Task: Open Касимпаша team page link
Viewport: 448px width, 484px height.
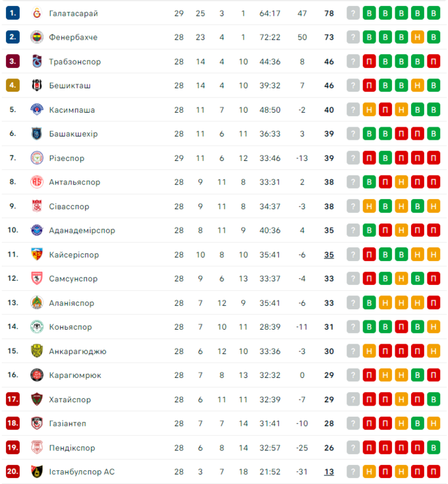Action: [x=72, y=109]
